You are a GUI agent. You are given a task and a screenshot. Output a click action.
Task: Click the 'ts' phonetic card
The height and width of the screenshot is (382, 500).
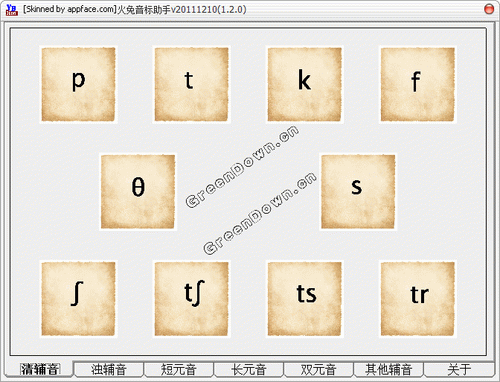click(x=304, y=299)
